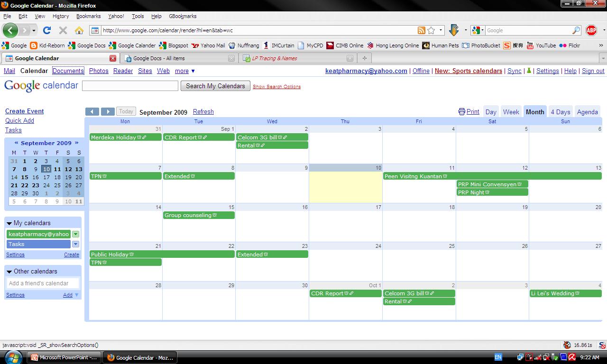The image size is (607, 364).
Task: Toggle the keatpharmacy@yahoo calendar visibility
Action: pos(39,234)
